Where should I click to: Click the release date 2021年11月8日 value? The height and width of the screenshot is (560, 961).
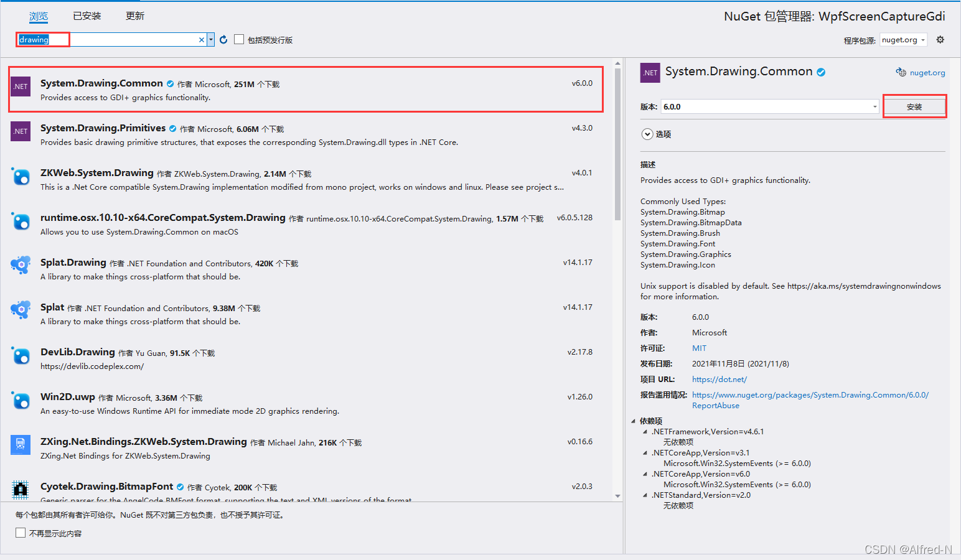(741, 364)
